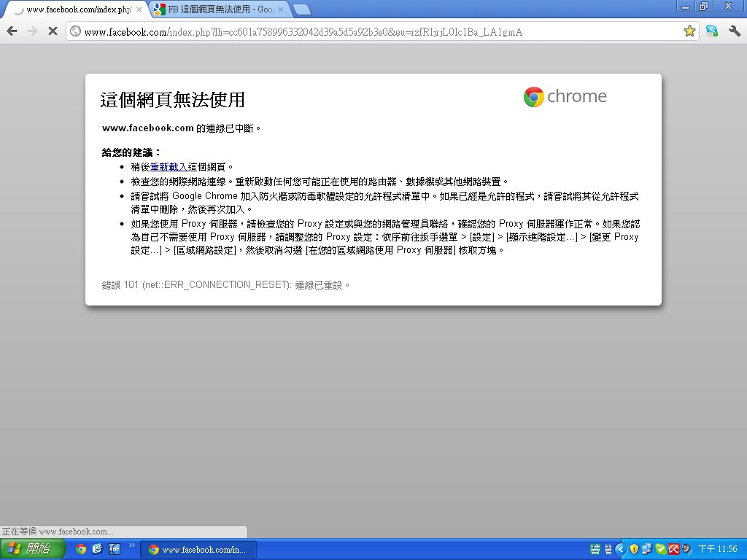Viewport: 747px width, 560px height.
Task: Launch Chrome from Quick Launch
Action: (x=81, y=549)
